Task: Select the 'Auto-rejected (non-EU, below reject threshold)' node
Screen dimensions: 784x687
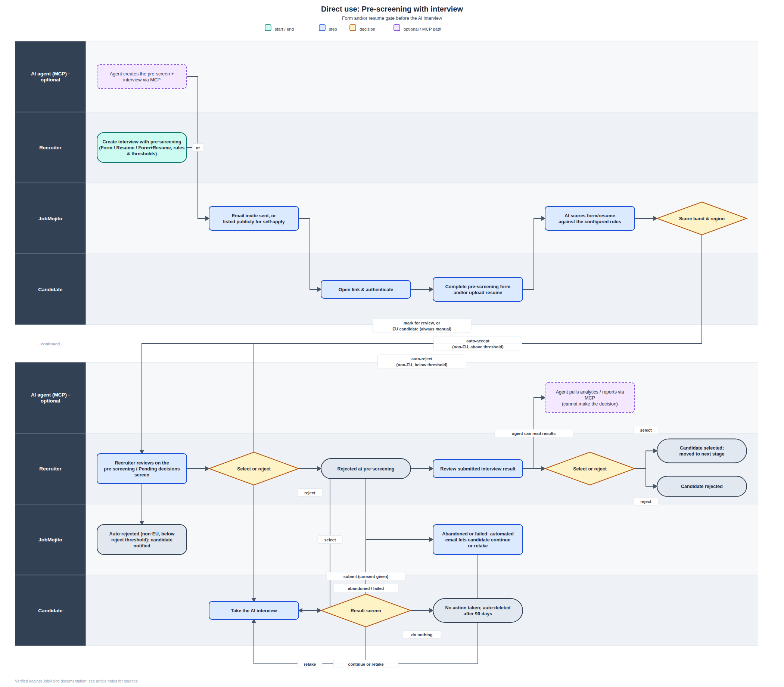Action: [142, 540]
